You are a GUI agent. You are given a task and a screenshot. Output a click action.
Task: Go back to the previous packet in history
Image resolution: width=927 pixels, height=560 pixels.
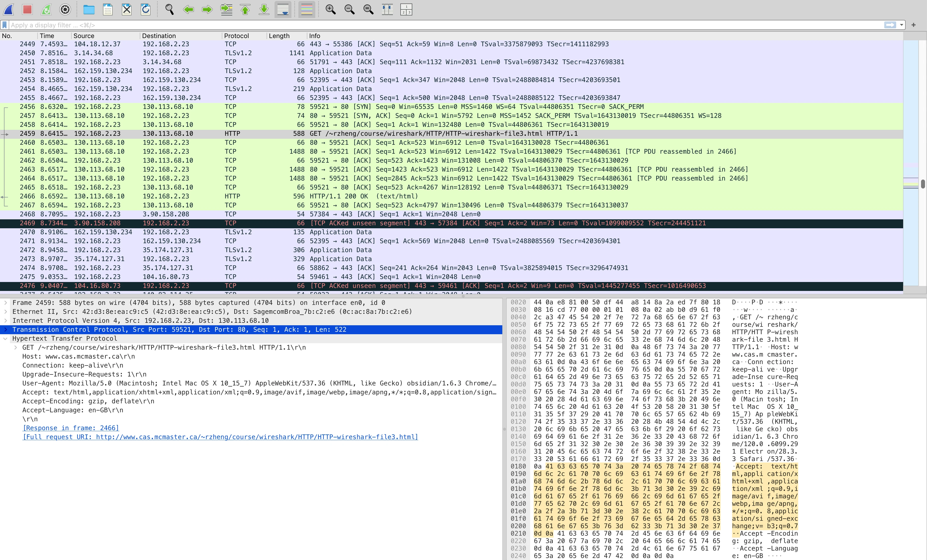click(x=188, y=9)
